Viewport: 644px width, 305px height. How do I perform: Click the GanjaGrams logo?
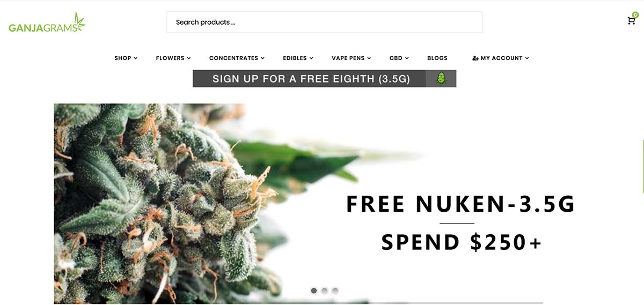point(47,23)
